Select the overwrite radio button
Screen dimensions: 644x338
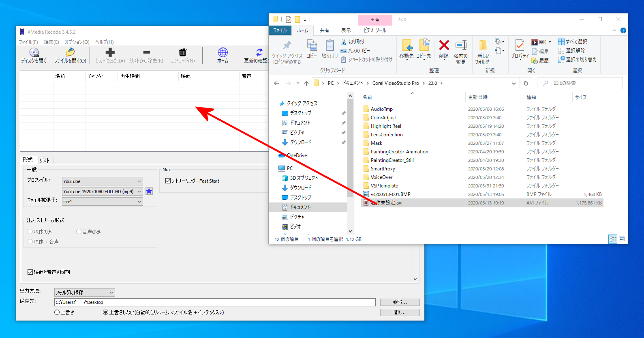[57, 312]
